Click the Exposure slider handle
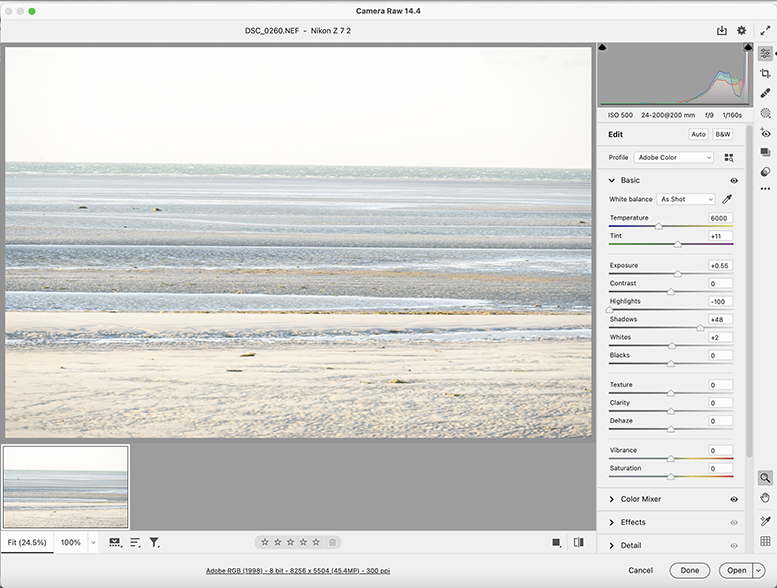The width and height of the screenshot is (777, 588). (678, 273)
